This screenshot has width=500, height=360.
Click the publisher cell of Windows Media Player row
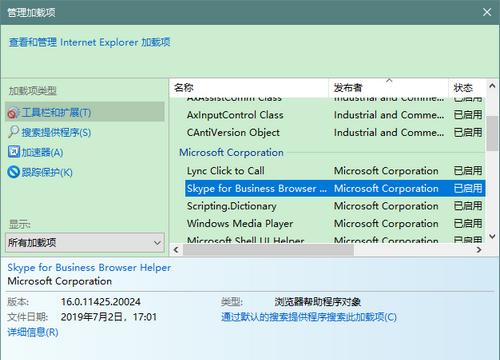(x=386, y=224)
